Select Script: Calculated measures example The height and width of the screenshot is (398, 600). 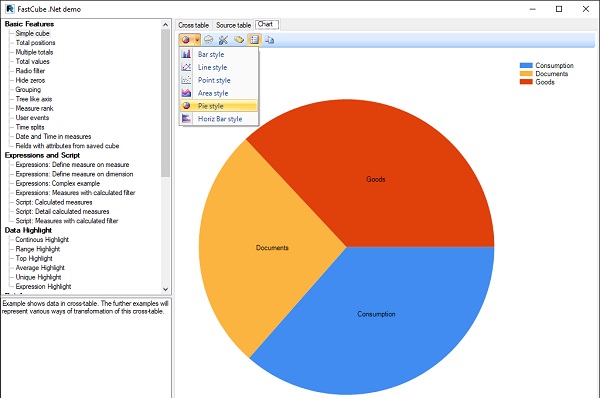point(54,202)
